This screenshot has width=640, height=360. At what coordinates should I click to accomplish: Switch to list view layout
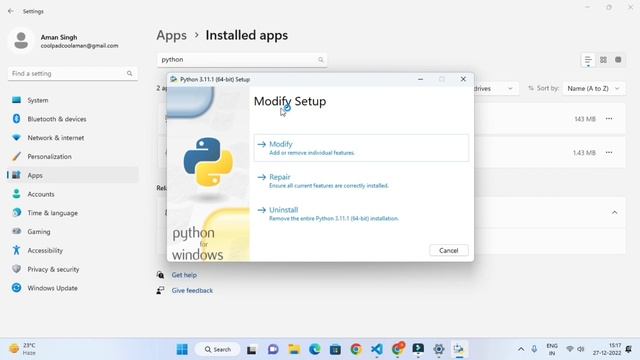tap(588, 60)
